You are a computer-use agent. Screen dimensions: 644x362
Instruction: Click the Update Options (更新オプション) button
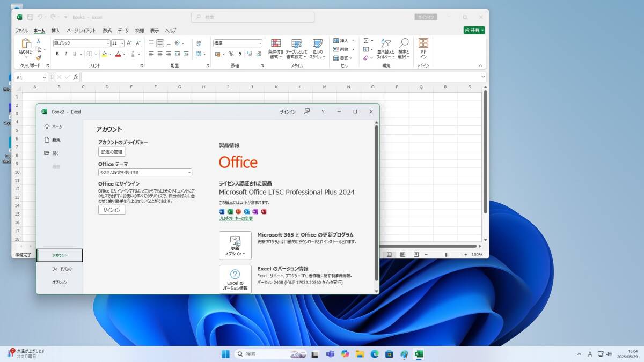tap(235, 246)
